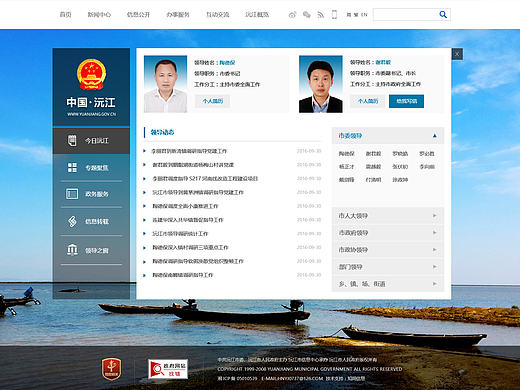Click the RSS feed icon
This screenshot has width=520, height=390.
(x=320, y=15)
